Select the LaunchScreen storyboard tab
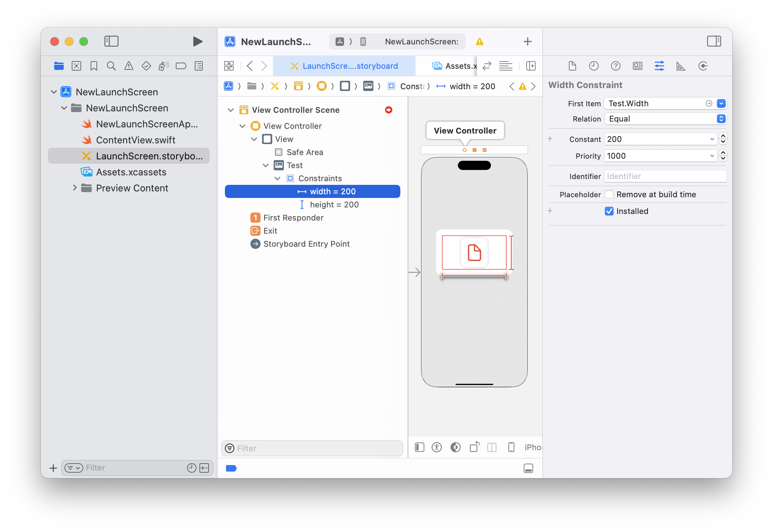773x532 pixels. point(344,66)
